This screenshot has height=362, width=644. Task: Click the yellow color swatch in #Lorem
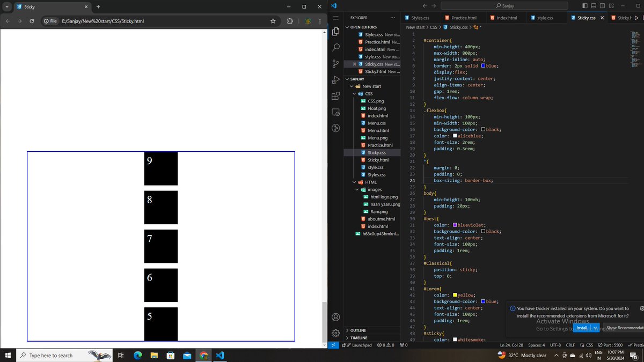click(x=456, y=295)
